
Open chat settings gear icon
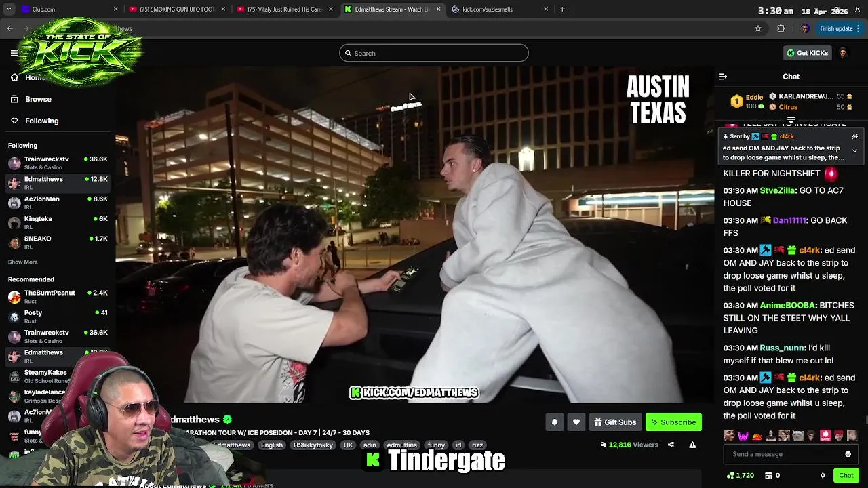(823, 476)
